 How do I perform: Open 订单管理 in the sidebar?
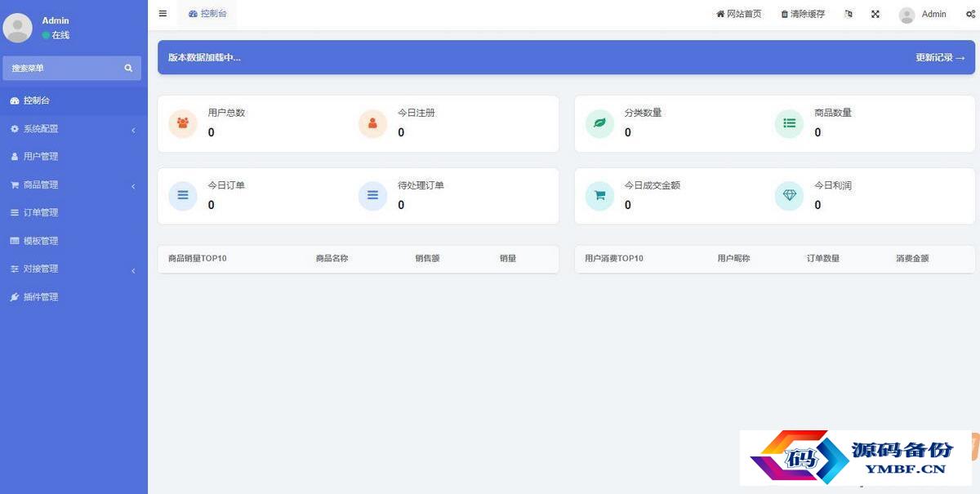73,213
